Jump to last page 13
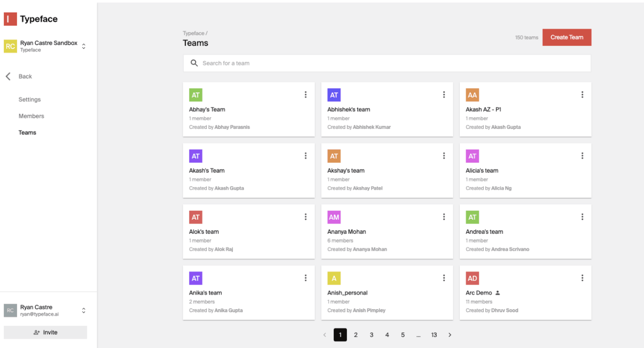This screenshot has width=644, height=348. tap(434, 335)
